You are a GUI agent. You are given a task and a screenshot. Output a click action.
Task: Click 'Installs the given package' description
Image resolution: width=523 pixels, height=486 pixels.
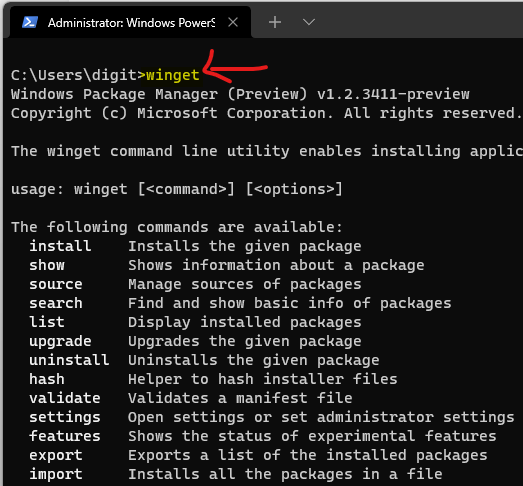pyautogui.click(x=245, y=247)
